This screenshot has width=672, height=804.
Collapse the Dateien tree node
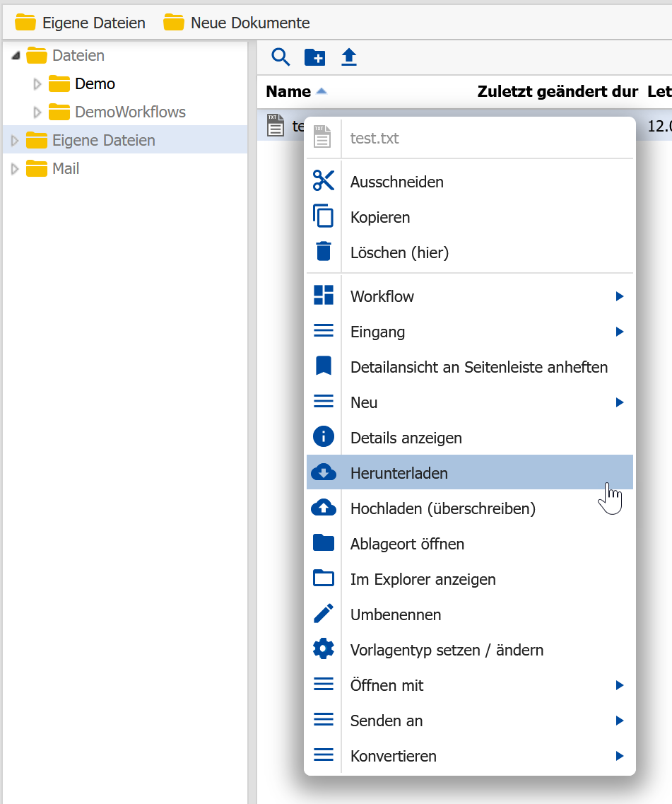(16, 55)
